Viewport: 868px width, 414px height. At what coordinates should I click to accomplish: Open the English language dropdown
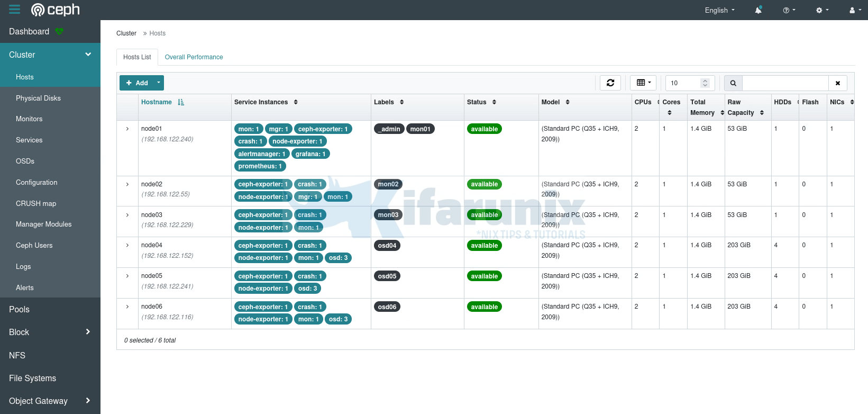tap(719, 10)
